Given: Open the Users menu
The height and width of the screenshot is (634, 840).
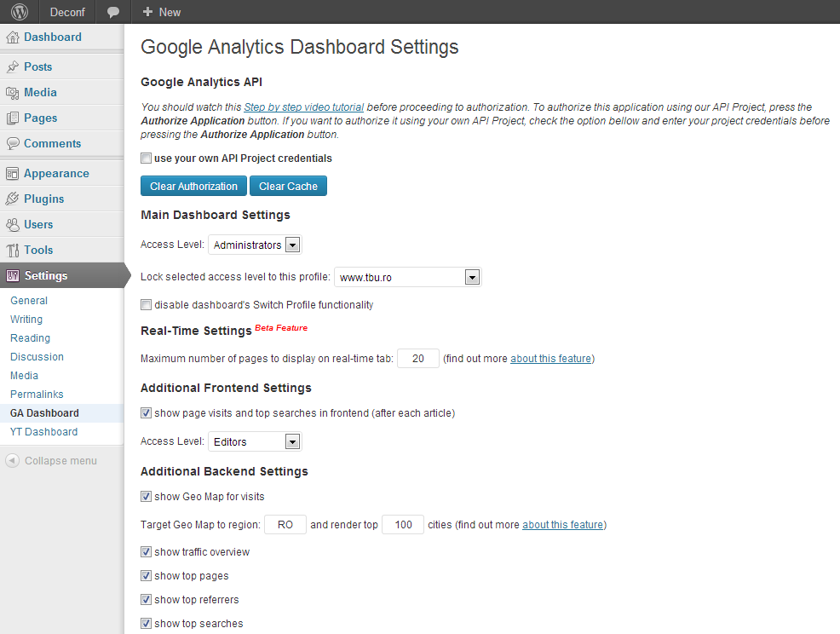Looking at the screenshot, I should (x=38, y=225).
